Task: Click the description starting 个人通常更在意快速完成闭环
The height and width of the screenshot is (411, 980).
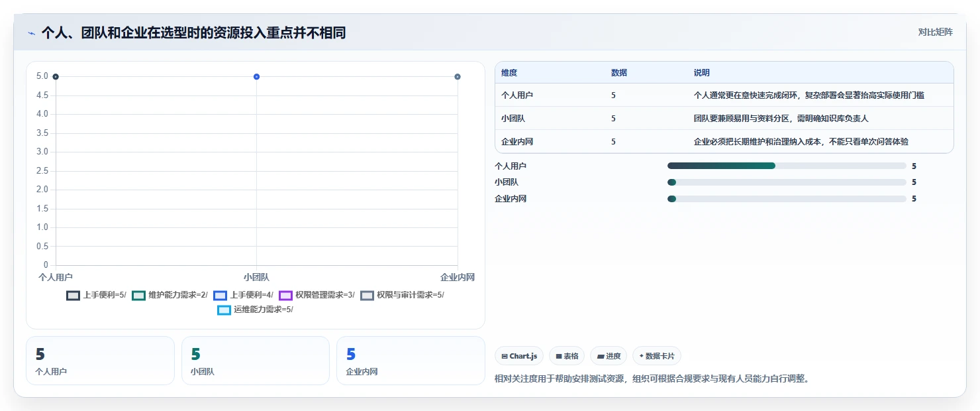Action: tap(808, 95)
